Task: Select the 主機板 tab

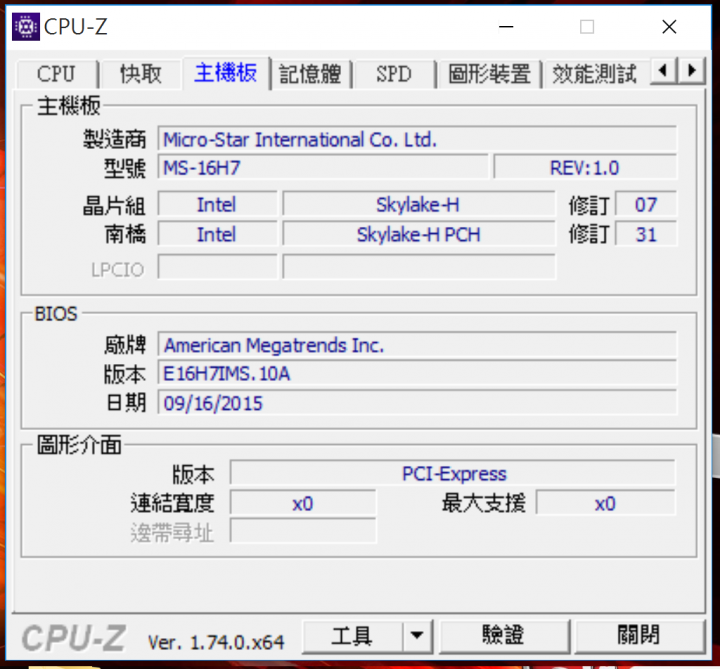Action: pyautogui.click(x=225, y=73)
